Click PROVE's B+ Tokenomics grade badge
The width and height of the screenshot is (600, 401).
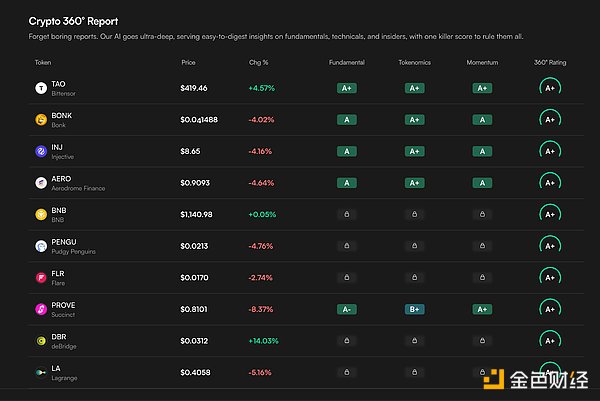pos(414,309)
